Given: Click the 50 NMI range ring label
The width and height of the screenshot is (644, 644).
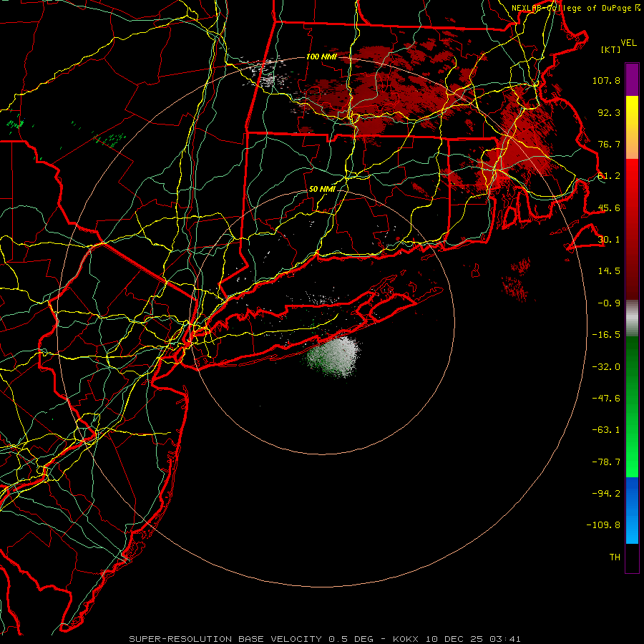Looking at the screenshot, I should click(322, 189).
